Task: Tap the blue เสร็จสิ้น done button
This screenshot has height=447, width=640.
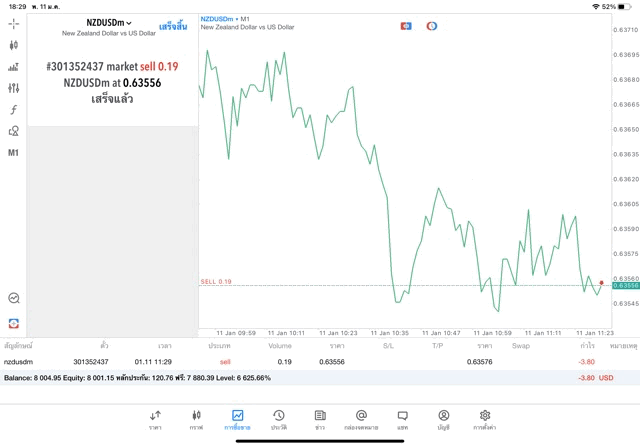Action: 173,27
